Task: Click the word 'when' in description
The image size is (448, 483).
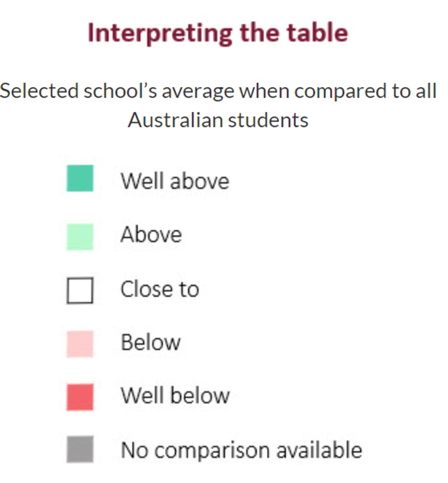Action: [x=264, y=91]
